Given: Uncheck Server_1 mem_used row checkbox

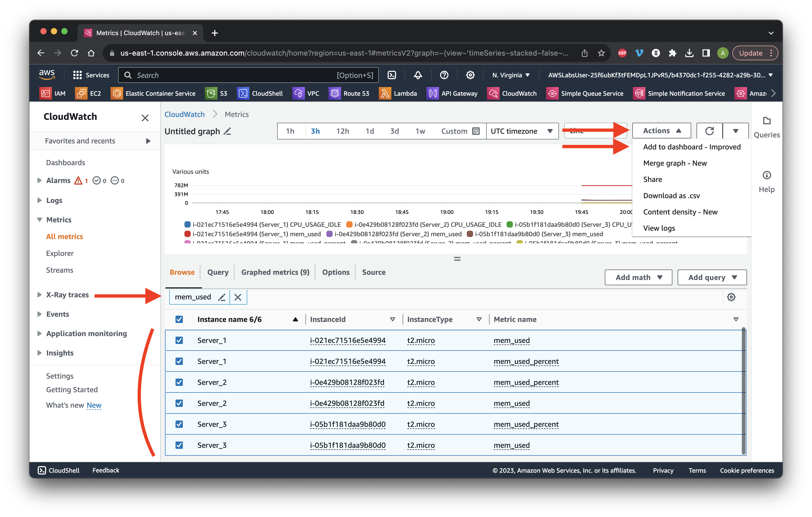Looking at the screenshot, I should tap(179, 340).
